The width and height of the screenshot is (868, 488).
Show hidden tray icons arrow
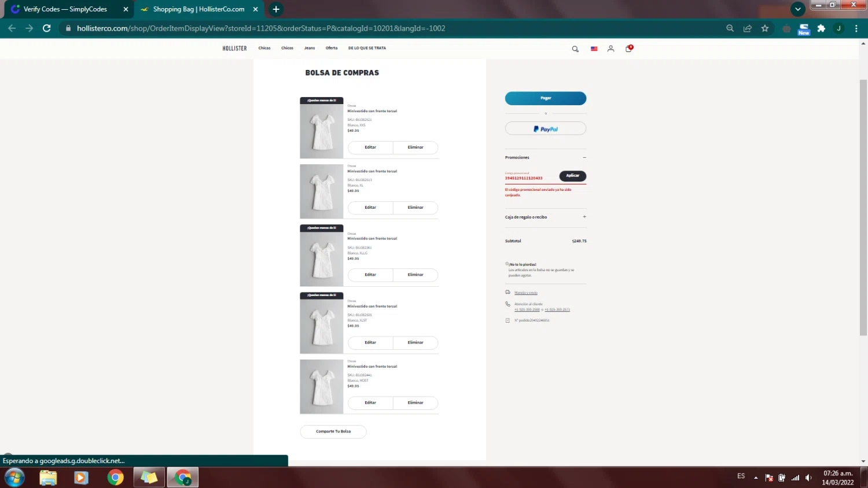point(756,478)
